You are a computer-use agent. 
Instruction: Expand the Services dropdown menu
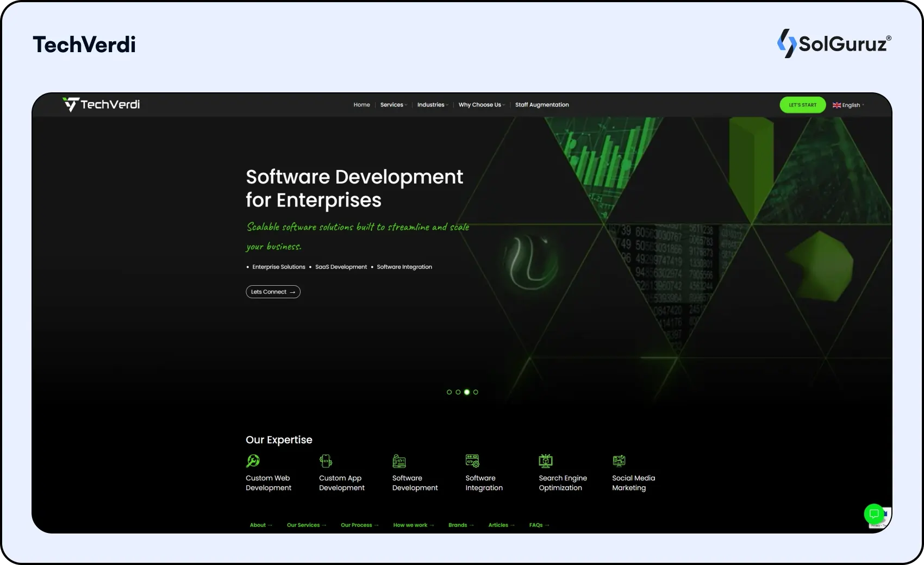pos(393,105)
